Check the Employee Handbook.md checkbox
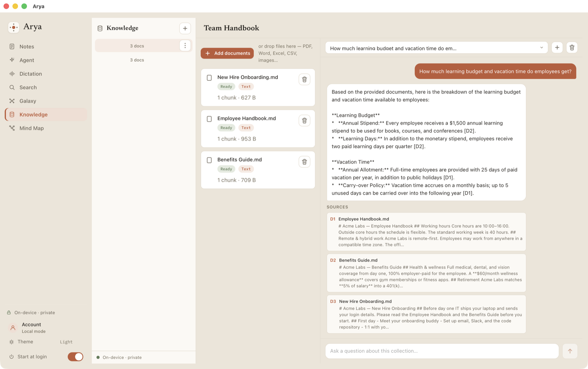 (209, 119)
